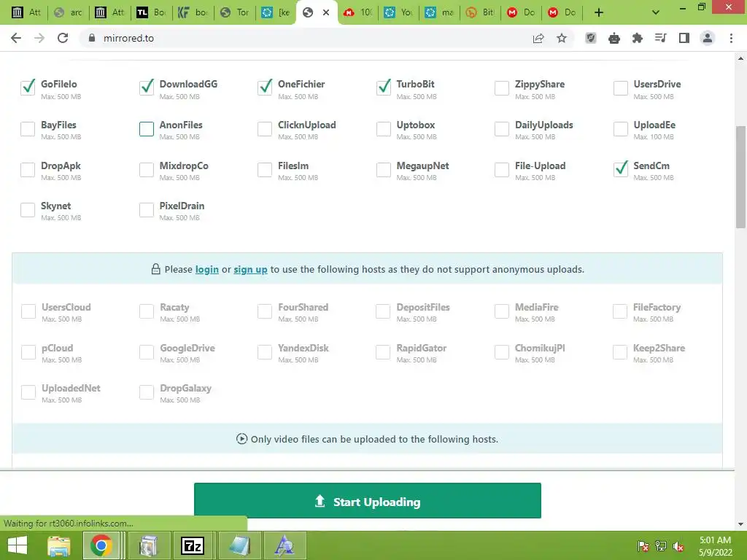Open the Chrome three-dot menu
The width and height of the screenshot is (747, 560).
(731, 38)
